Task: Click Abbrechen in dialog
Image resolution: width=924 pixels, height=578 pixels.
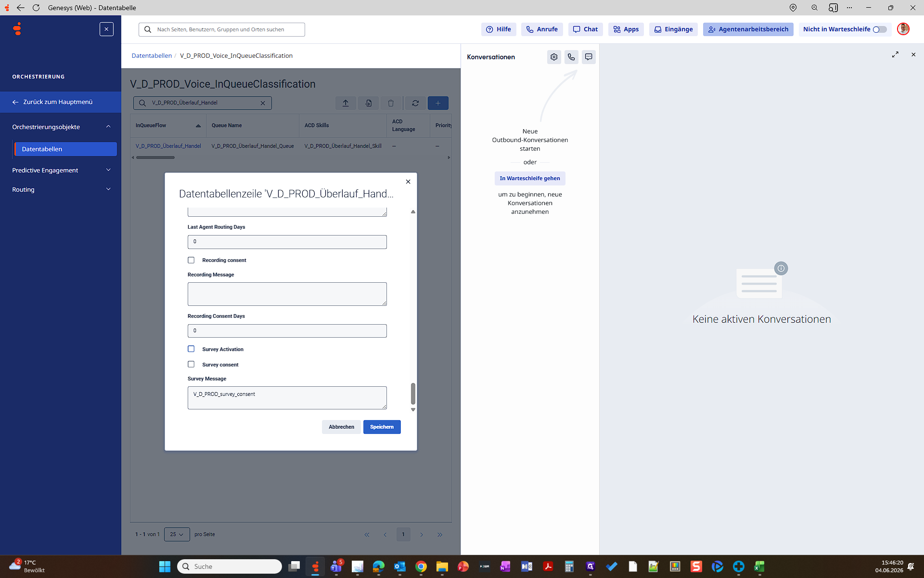Action: (x=341, y=427)
